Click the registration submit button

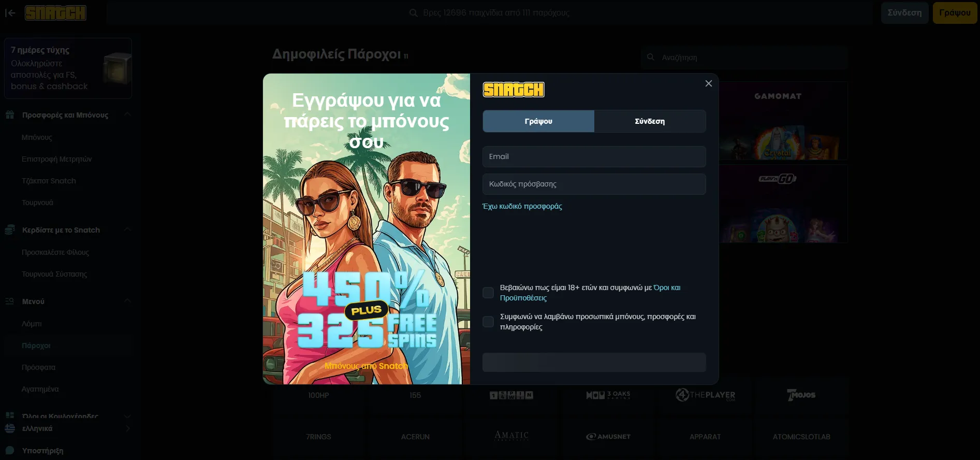click(594, 363)
